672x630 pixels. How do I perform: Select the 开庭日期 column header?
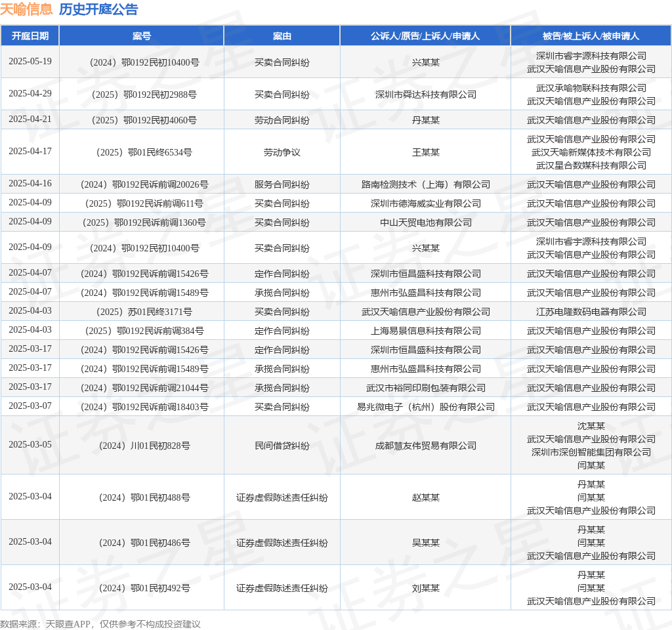point(30,36)
